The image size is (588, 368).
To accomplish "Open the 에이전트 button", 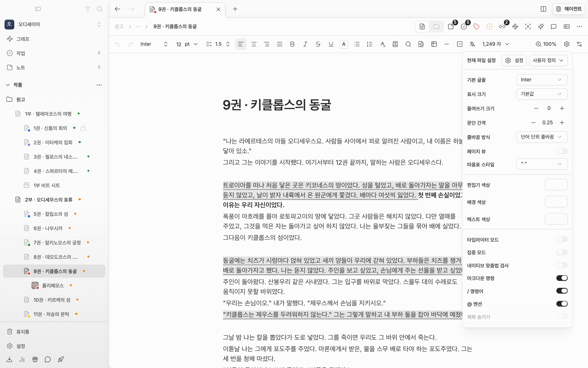I will (x=568, y=9).
